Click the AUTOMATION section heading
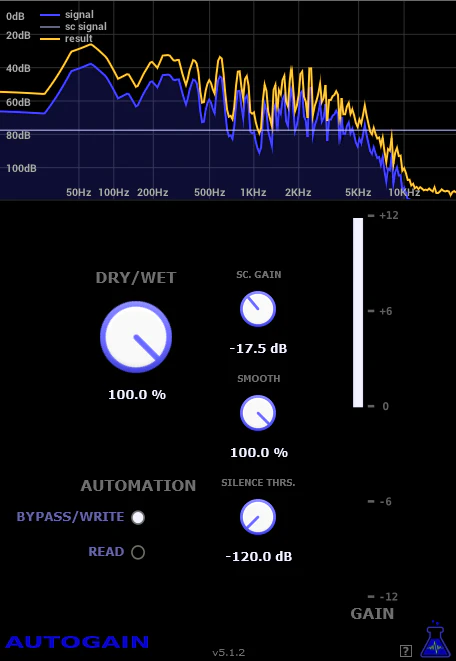Image resolution: width=456 pixels, height=661 pixels. [138, 486]
